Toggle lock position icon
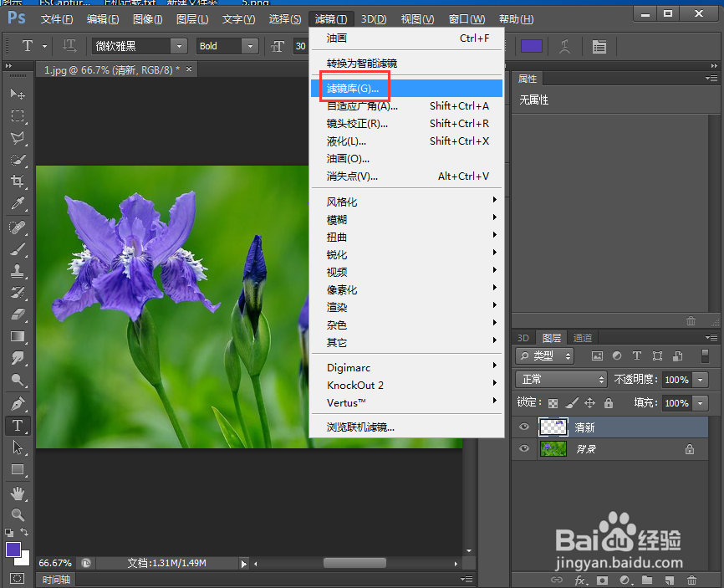 point(590,403)
